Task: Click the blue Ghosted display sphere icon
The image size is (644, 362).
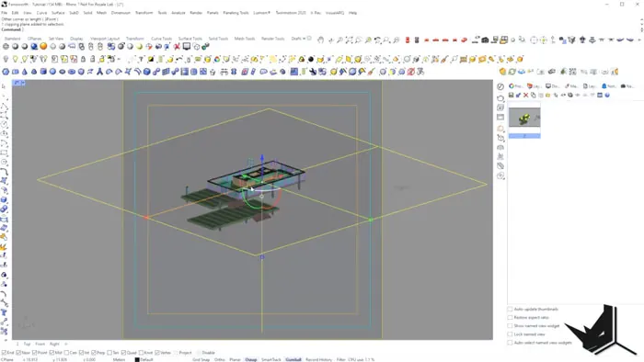Action: coord(34,46)
